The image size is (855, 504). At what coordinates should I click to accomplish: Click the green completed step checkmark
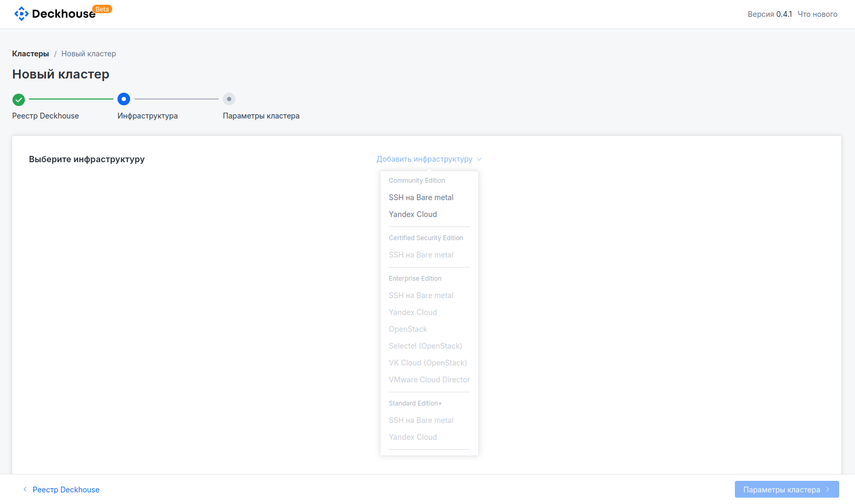[x=18, y=99]
